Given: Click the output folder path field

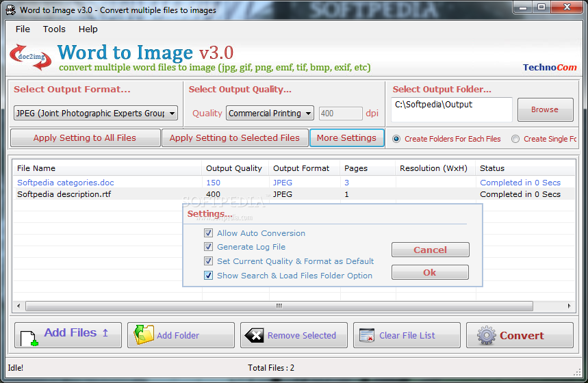Looking at the screenshot, I should pos(452,109).
